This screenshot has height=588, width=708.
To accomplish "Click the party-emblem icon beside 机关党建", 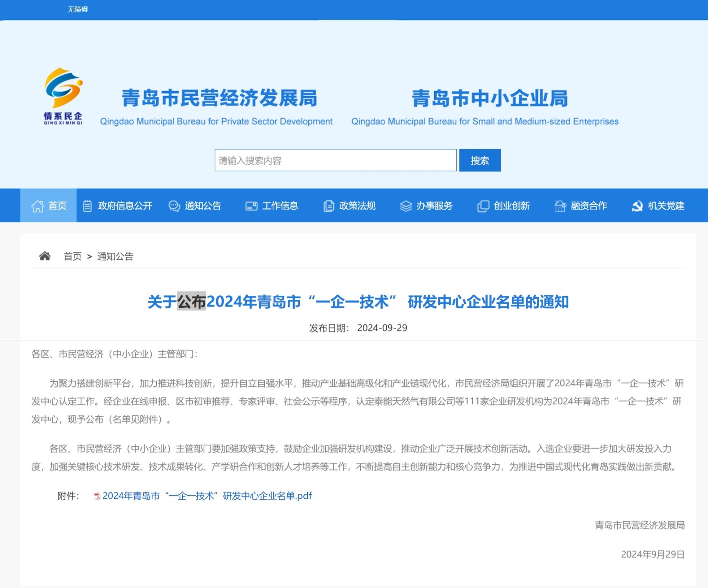I will coord(638,205).
